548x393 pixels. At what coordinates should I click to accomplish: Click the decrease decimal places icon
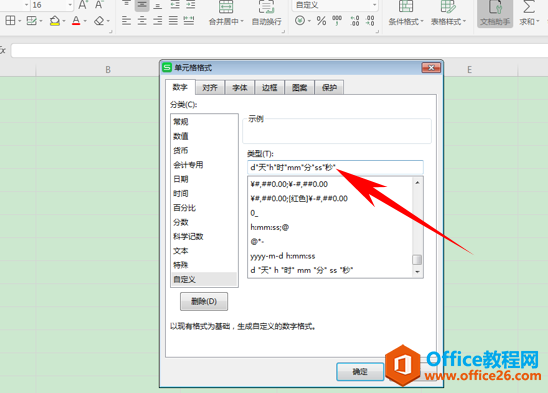[370, 21]
